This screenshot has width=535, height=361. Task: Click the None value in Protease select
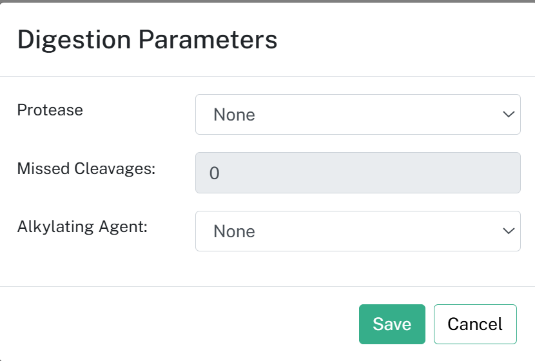(x=234, y=115)
